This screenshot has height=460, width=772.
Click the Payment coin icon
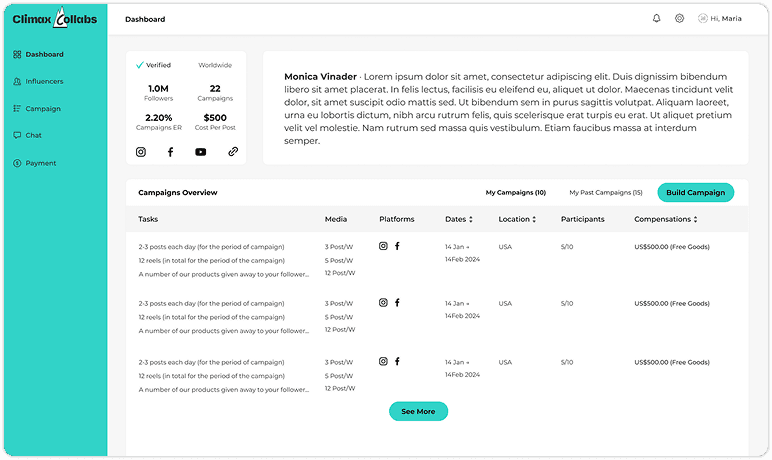(x=17, y=163)
